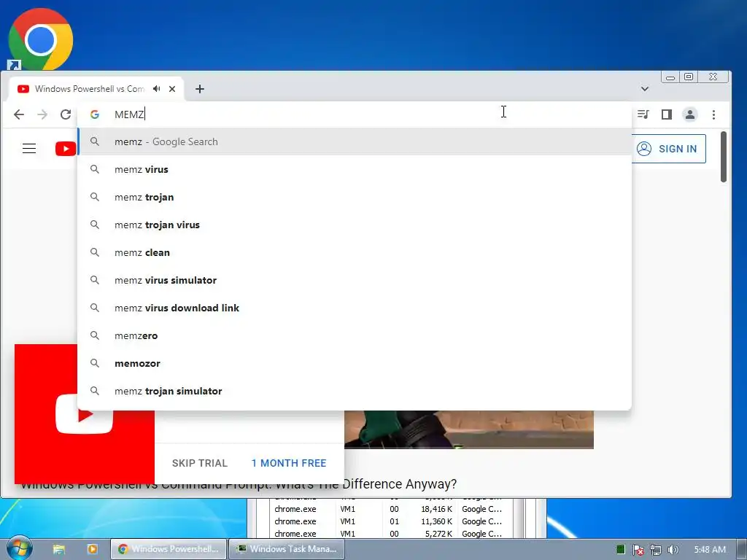Select the 'memz trojan virus' suggestion
The width and height of the screenshot is (747, 560).
pos(355,225)
